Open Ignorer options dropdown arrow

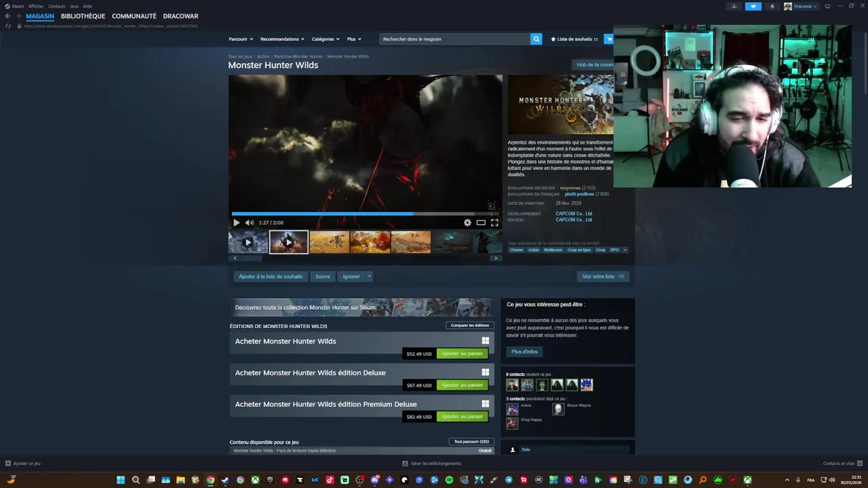(x=369, y=277)
